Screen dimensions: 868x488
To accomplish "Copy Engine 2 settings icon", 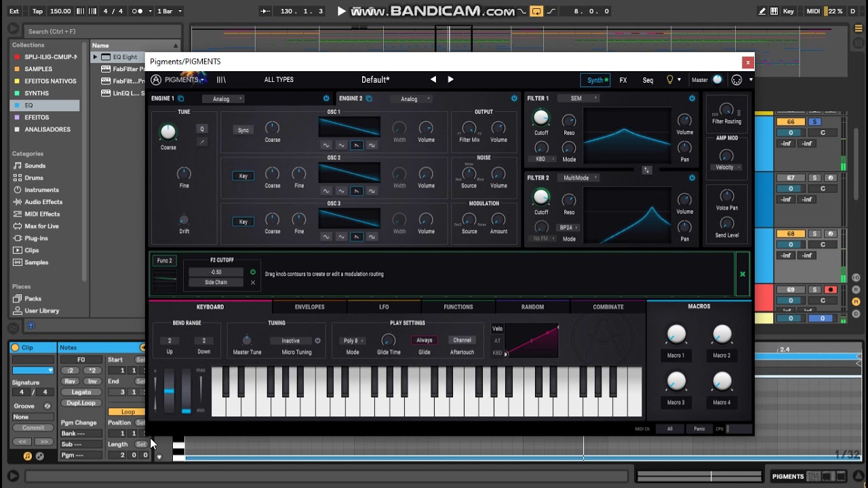I will pyautogui.click(x=369, y=98).
